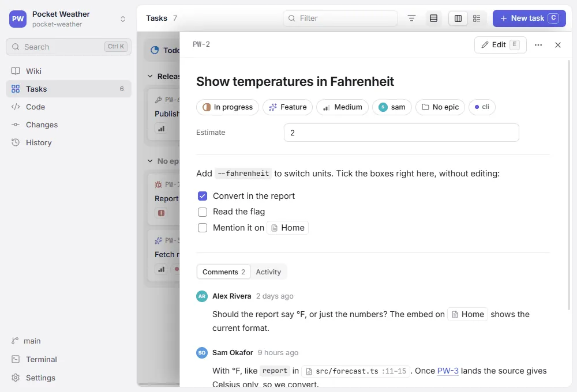Click Alex Rivera's avatar
The width and height of the screenshot is (577, 392).
point(202,296)
